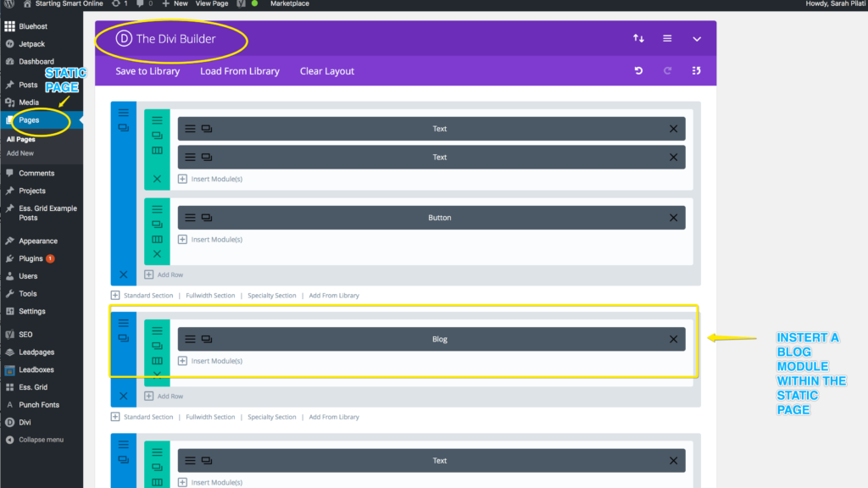Screen dimensions: 868x488
Task: Delete the second Text module
Action: pyautogui.click(x=673, y=157)
